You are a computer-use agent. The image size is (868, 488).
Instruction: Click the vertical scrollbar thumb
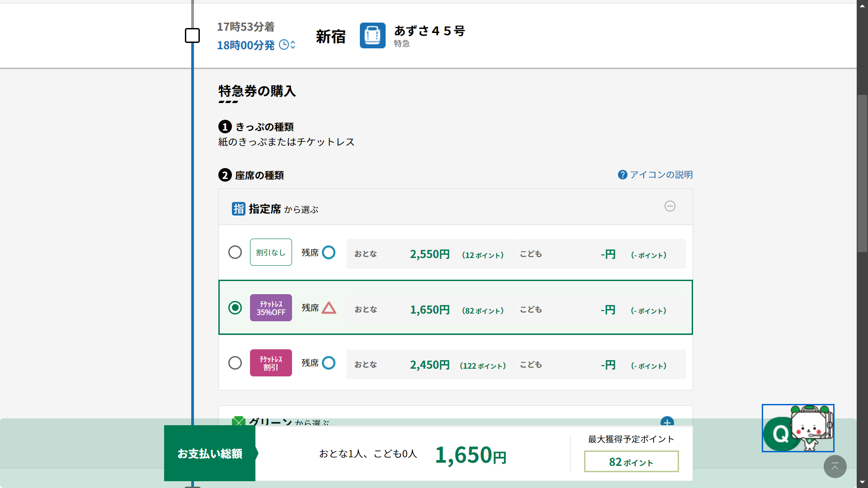pyautogui.click(x=862, y=174)
